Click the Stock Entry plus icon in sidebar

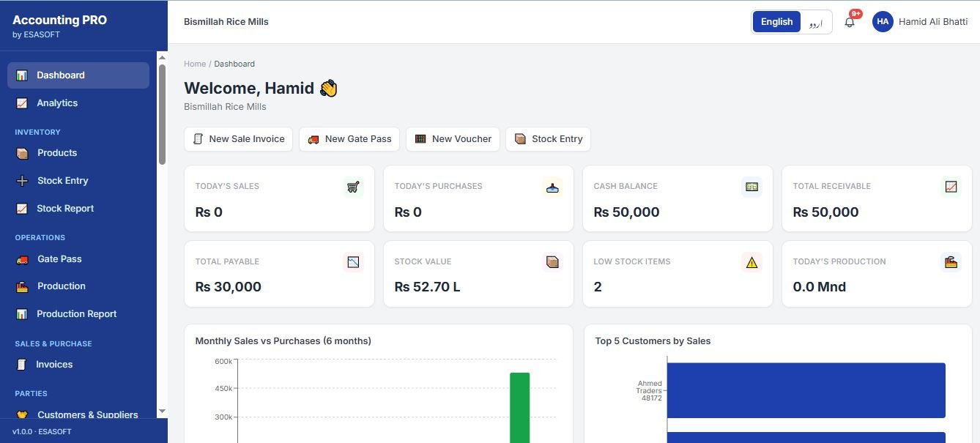pos(22,181)
